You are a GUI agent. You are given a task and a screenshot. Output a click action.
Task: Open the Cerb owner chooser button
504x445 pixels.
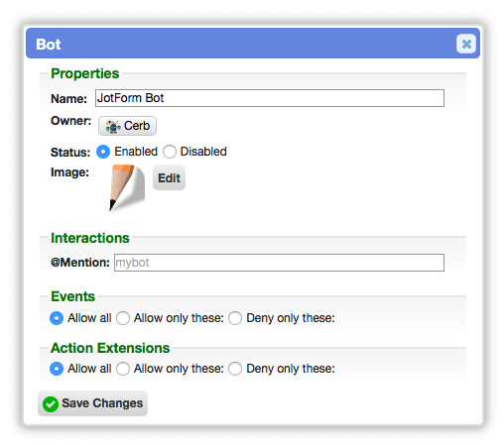tap(127, 126)
